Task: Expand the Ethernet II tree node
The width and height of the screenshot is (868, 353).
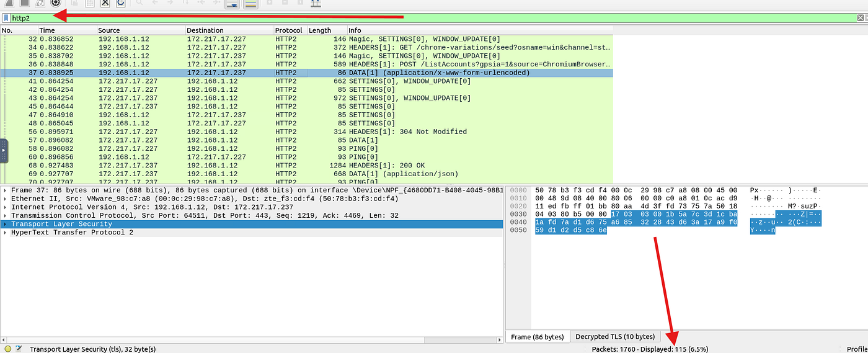Action: coord(6,199)
